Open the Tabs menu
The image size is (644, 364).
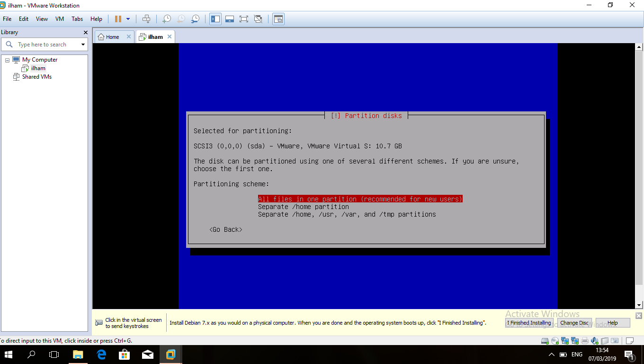click(x=77, y=19)
